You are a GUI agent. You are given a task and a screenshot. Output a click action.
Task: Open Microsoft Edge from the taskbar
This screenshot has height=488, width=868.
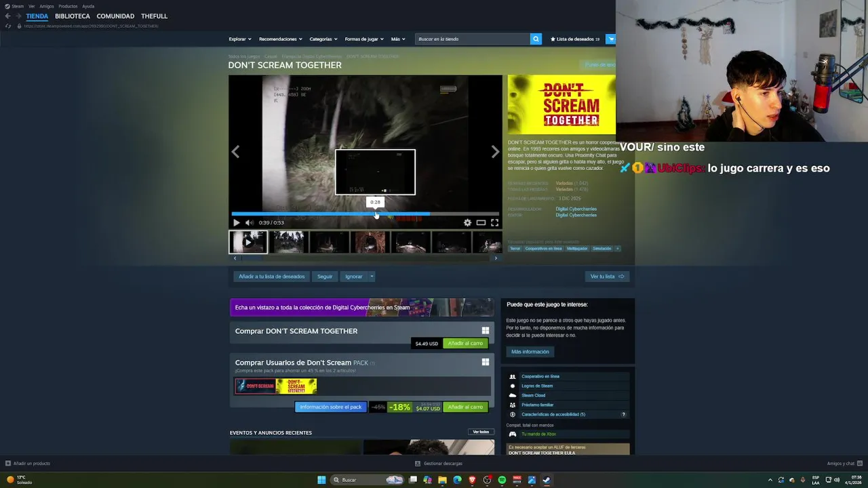pyautogui.click(x=457, y=480)
